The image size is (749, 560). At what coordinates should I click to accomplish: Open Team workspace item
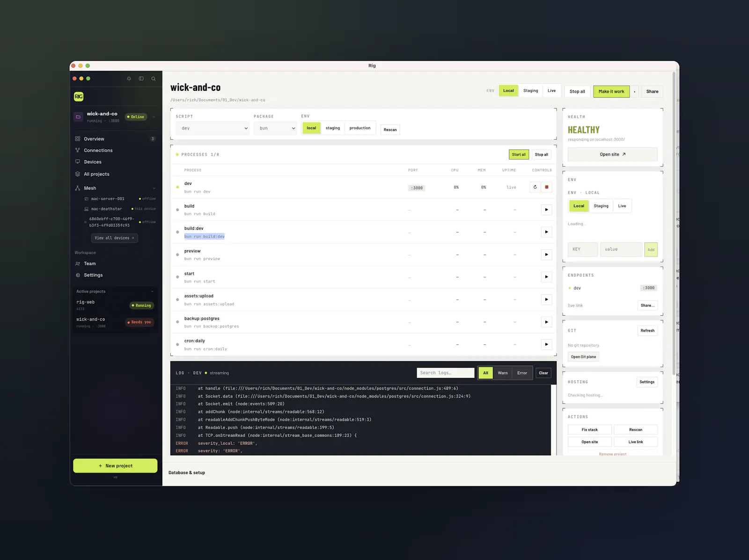click(x=115, y=263)
